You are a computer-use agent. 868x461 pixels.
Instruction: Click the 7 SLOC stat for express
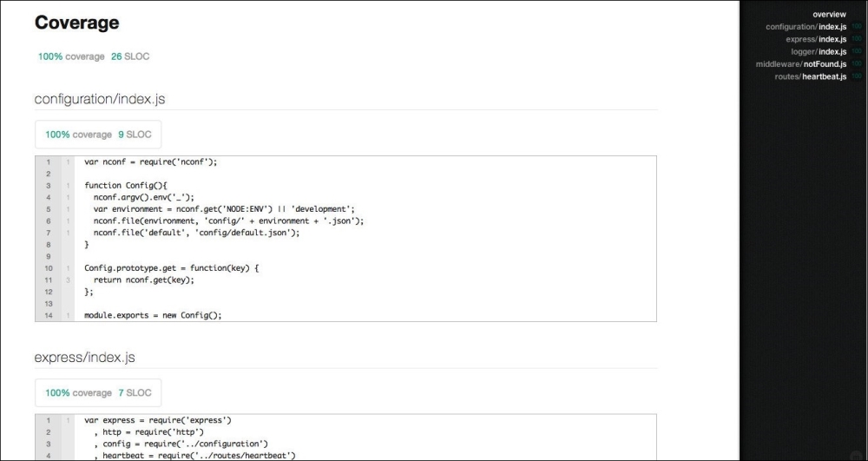coord(135,393)
